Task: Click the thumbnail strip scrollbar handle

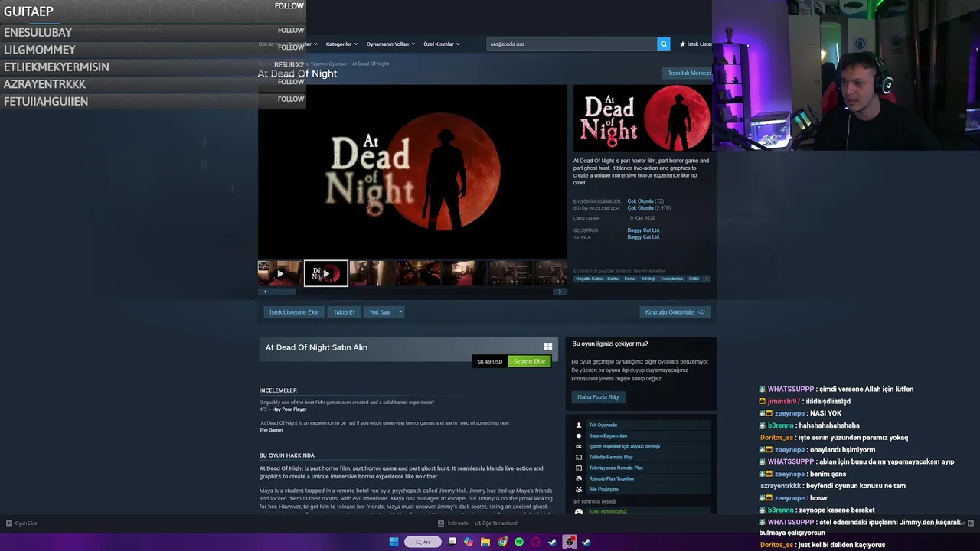Action: [284, 292]
